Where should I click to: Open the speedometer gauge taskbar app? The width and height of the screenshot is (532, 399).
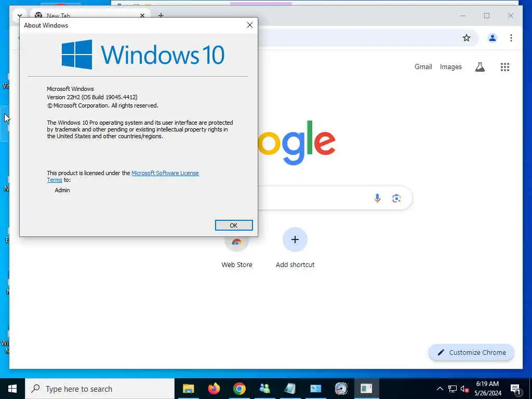341,389
